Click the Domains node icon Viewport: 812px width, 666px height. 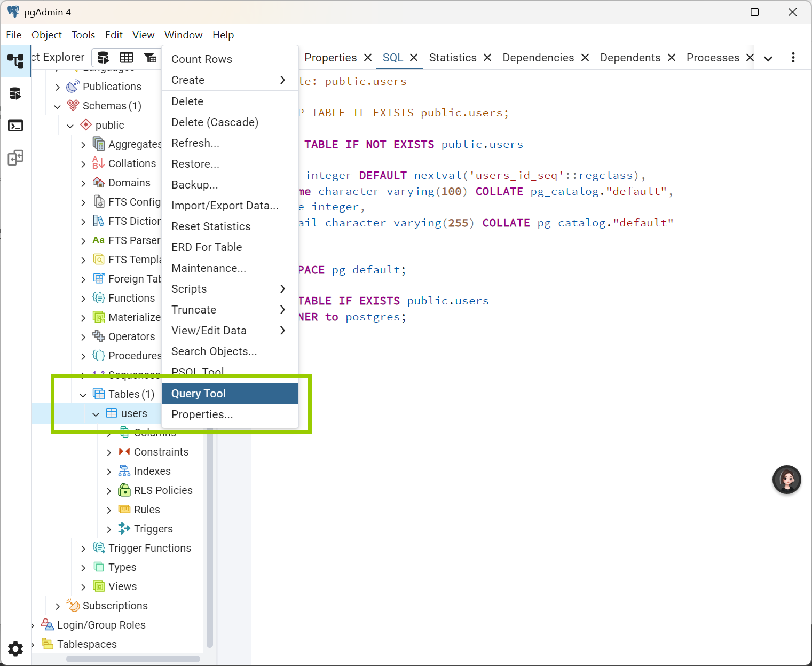point(98,183)
